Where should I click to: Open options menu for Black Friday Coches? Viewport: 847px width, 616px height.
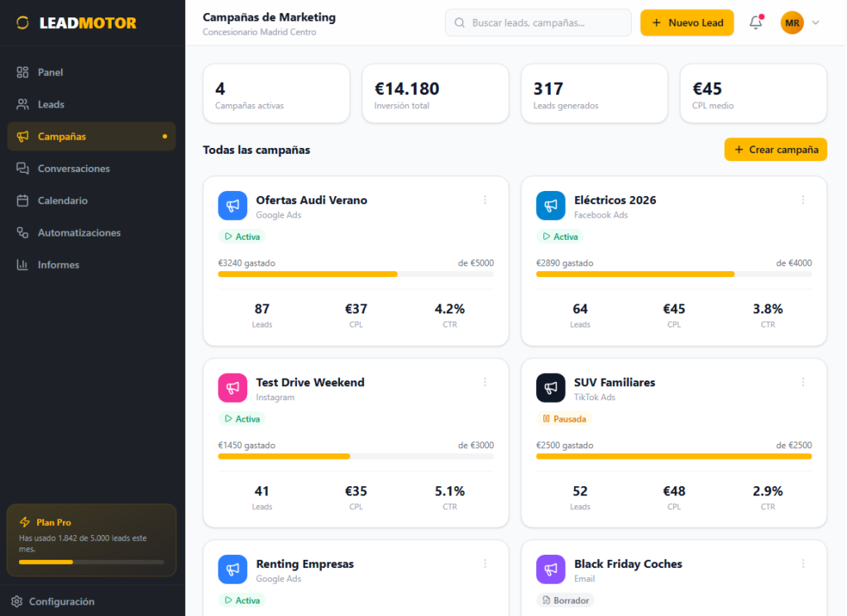tap(803, 564)
